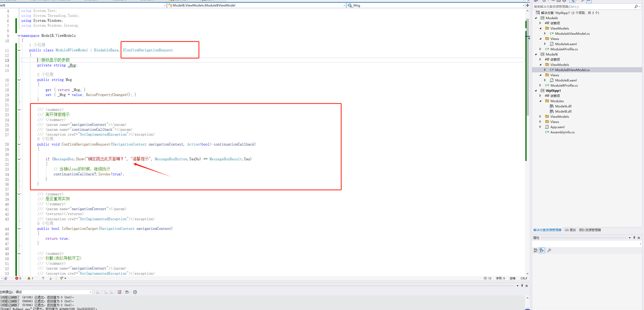The width and height of the screenshot is (644, 310).
Task: Click the output timestamp clock icon
Action: tap(135, 292)
